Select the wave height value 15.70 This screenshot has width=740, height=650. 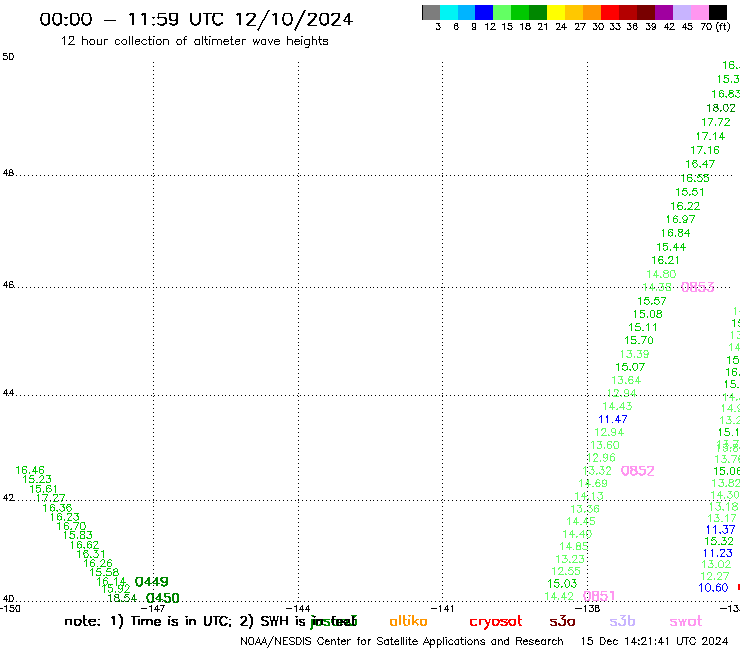[639, 340]
